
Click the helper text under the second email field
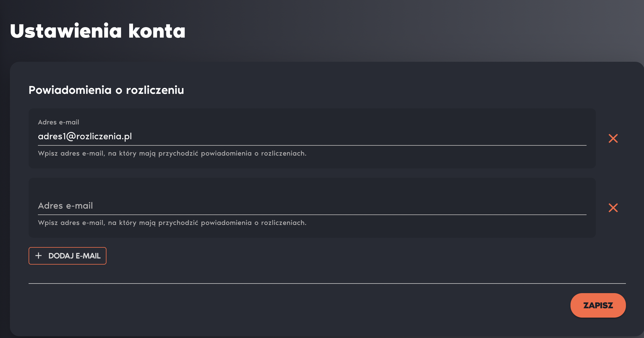(x=172, y=223)
